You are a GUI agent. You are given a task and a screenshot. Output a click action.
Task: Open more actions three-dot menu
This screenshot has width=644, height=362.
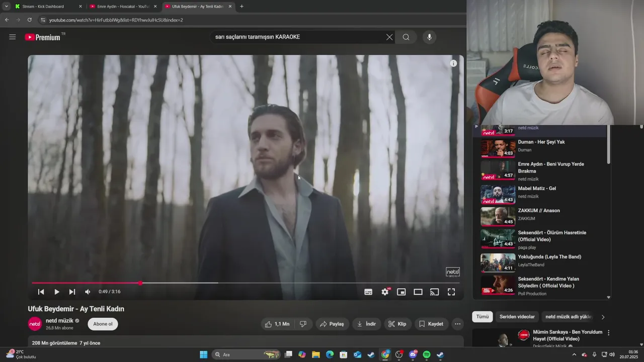(457, 324)
